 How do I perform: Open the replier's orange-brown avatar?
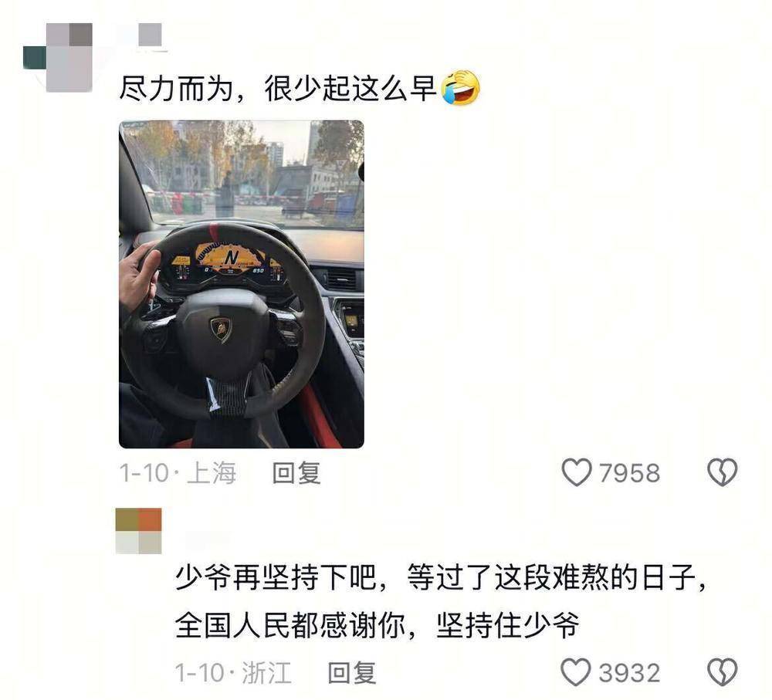[x=139, y=531]
